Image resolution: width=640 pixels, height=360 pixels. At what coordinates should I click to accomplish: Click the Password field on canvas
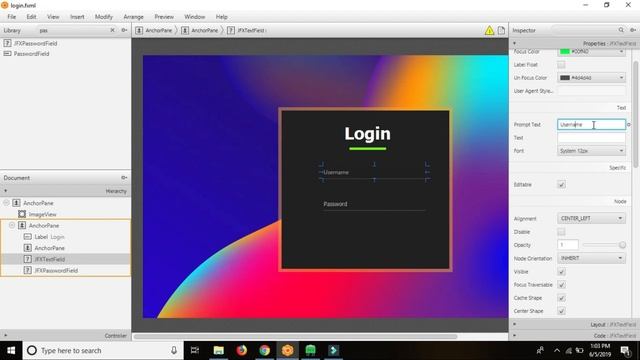[373, 204]
